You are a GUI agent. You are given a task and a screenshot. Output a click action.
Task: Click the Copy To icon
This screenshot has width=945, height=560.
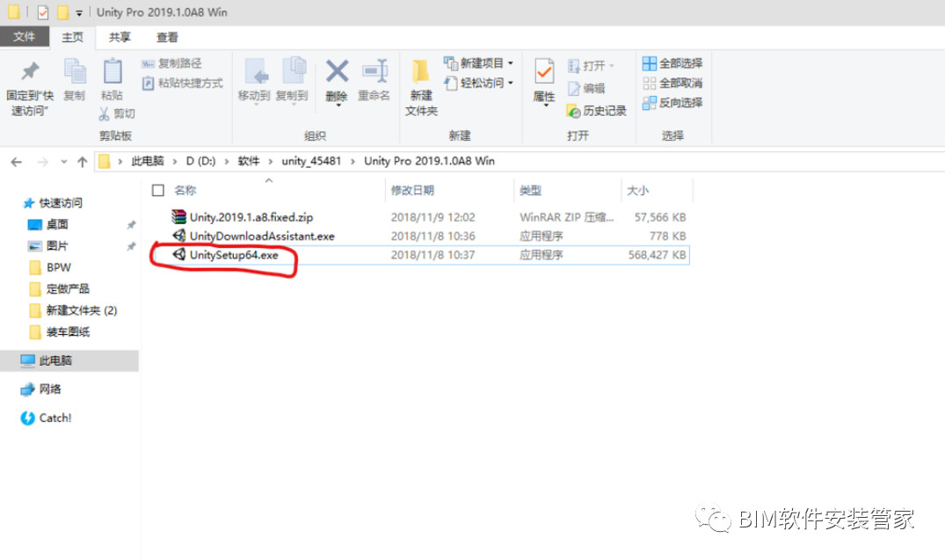294,72
